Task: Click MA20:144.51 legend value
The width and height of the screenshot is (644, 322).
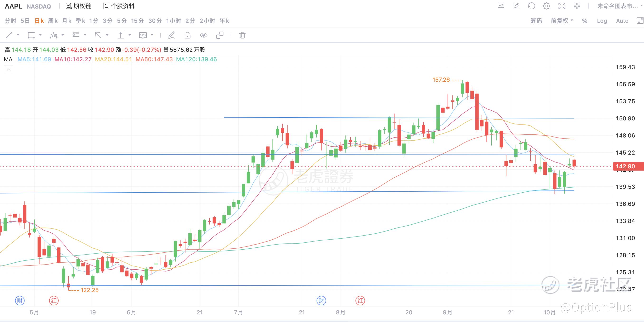Action: point(114,59)
